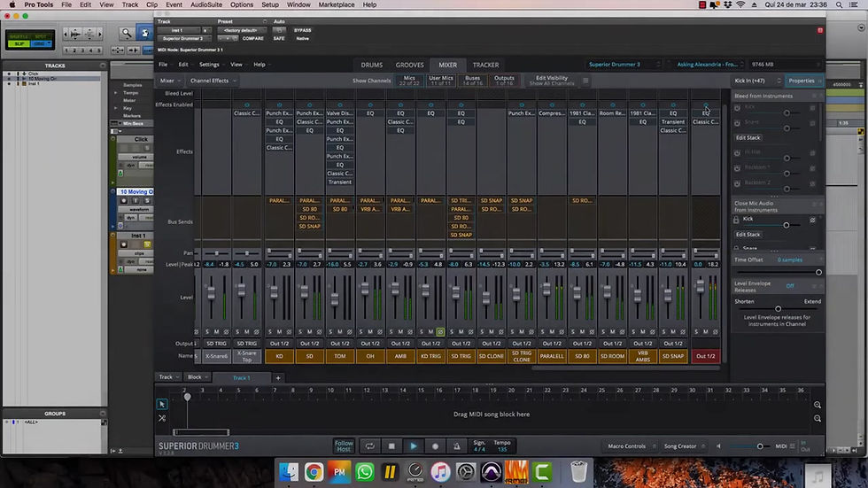Screen dimensions: 868x488
Task: Click the add track plus icon
Action: [x=278, y=378]
